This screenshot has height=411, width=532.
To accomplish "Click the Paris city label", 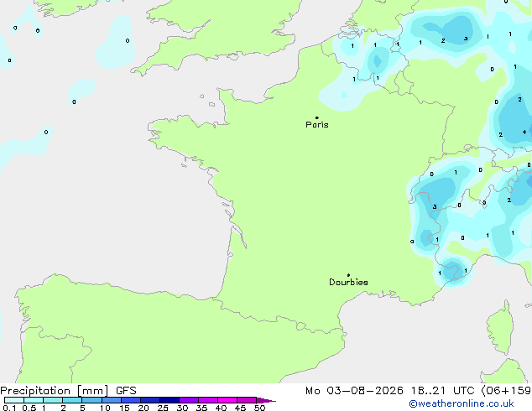I will click(x=317, y=125).
